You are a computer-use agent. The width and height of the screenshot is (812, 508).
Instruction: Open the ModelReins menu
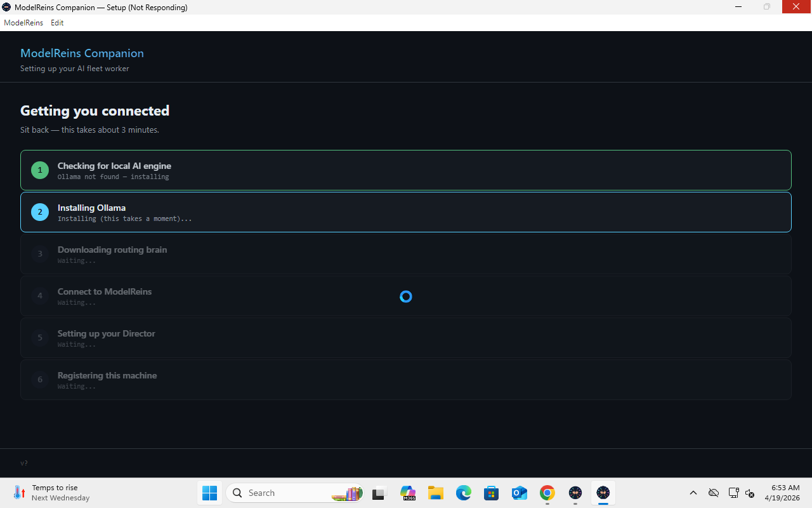23,23
